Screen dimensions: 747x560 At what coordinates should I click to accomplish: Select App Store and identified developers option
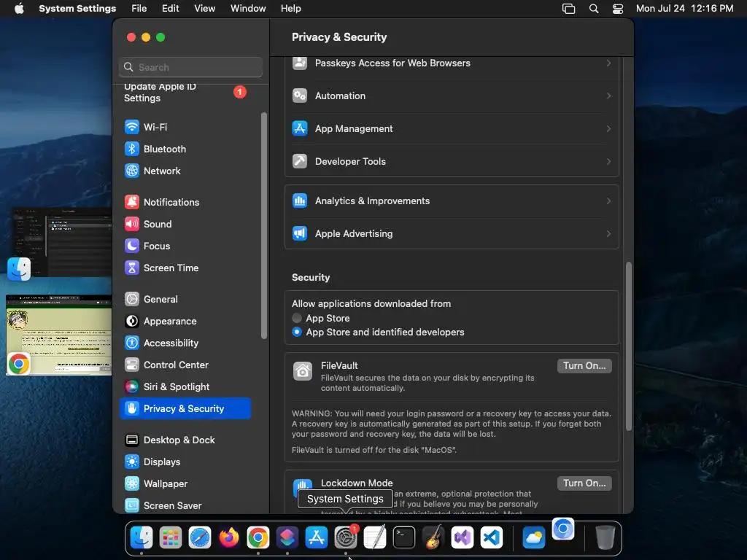click(x=297, y=332)
